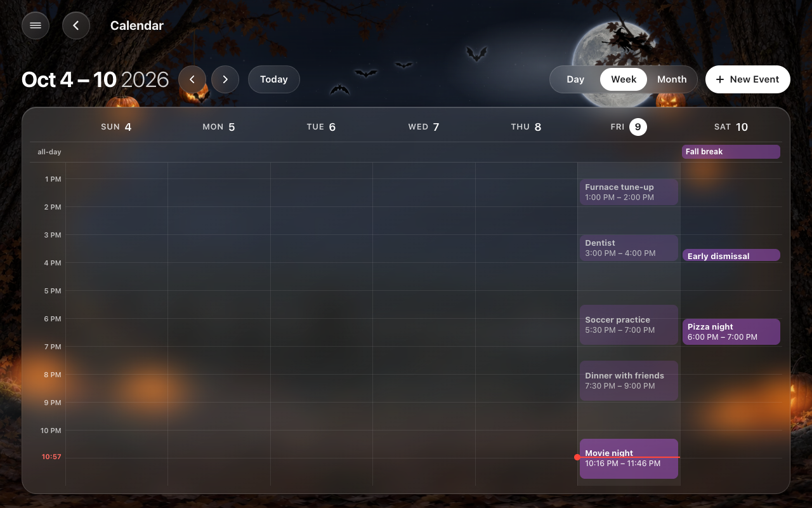Open the Dinner with friends event

click(629, 381)
